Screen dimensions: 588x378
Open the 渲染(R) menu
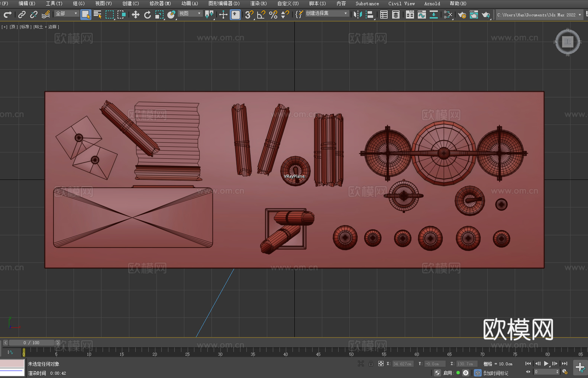(259, 3)
